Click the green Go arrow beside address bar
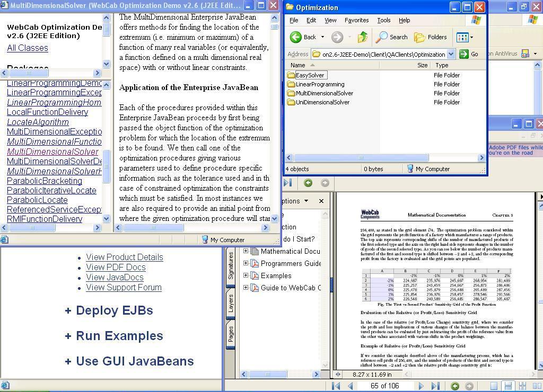543x392 pixels. click(x=463, y=54)
